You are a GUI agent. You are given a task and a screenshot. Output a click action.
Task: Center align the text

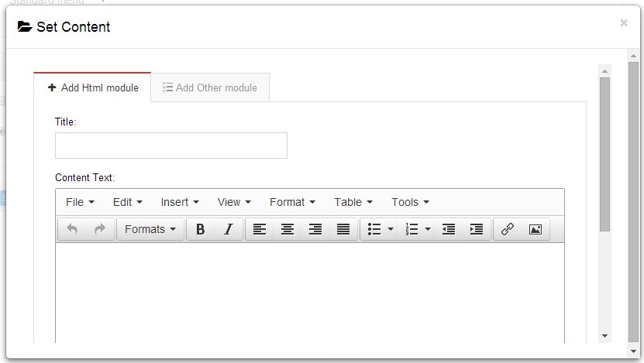pyautogui.click(x=288, y=229)
